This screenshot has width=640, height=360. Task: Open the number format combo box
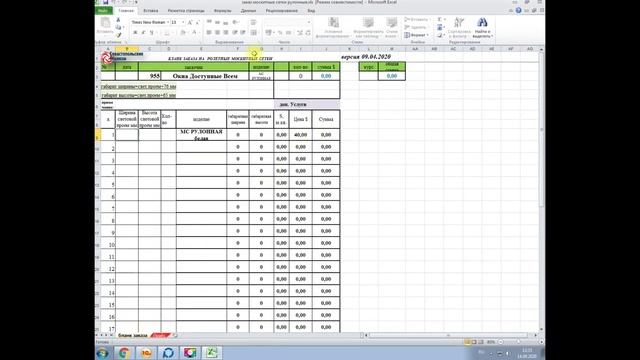287,22
